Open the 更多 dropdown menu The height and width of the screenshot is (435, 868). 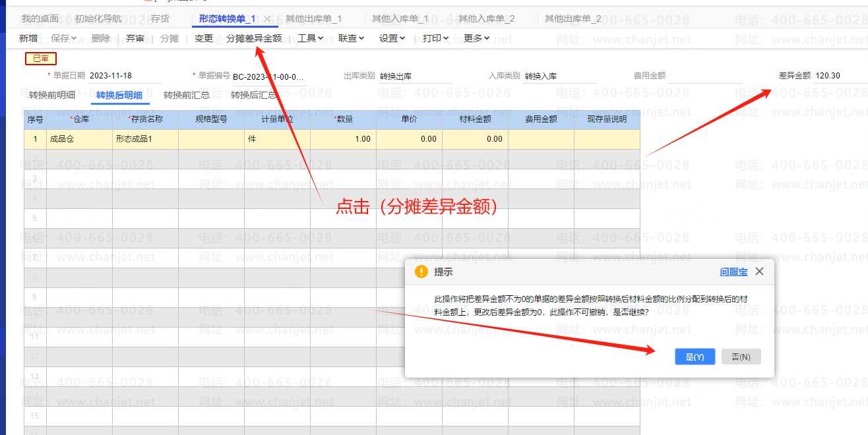[476, 38]
